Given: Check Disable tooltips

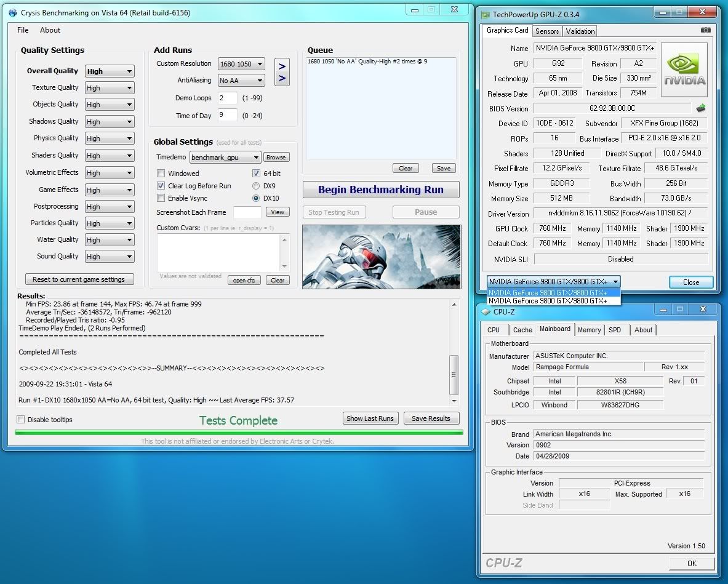Looking at the screenshot, I should pos(21,420).
